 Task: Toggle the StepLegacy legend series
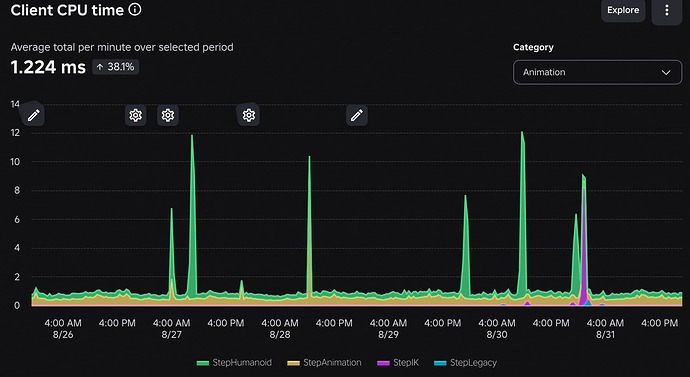point(465,363)
